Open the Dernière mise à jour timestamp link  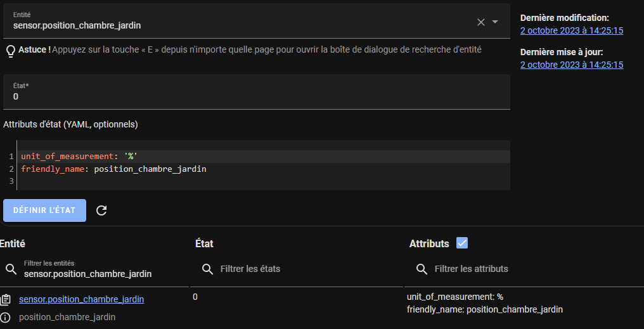click(572, 65)
